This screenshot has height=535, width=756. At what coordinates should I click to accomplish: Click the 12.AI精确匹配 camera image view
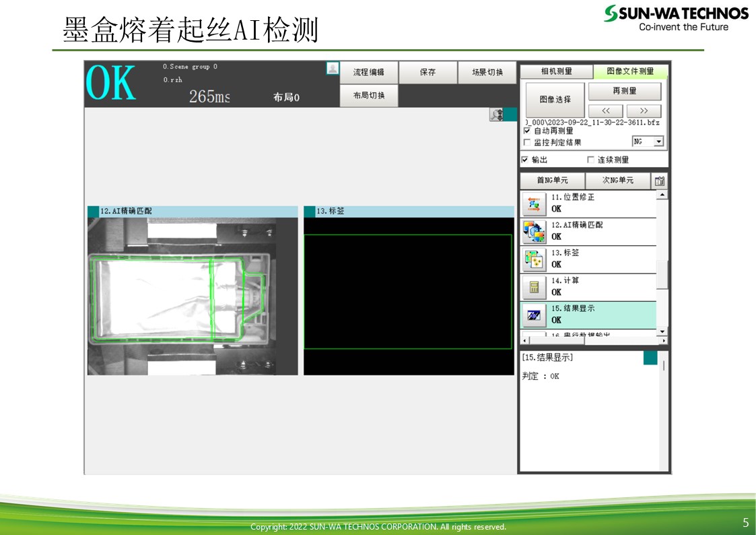coord(193,296)
